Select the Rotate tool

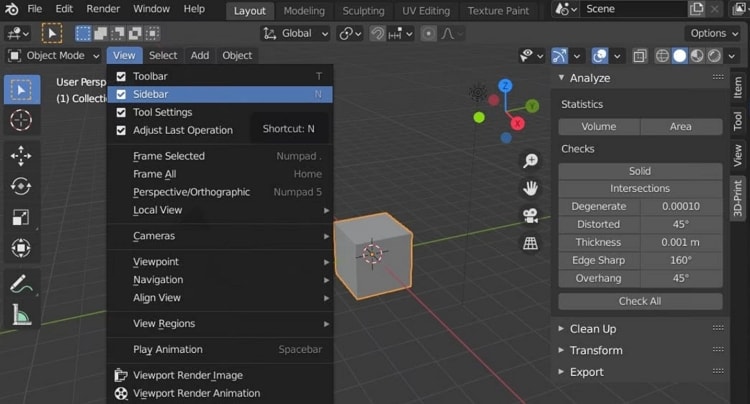pyautogui.click(x=21, y=186)
